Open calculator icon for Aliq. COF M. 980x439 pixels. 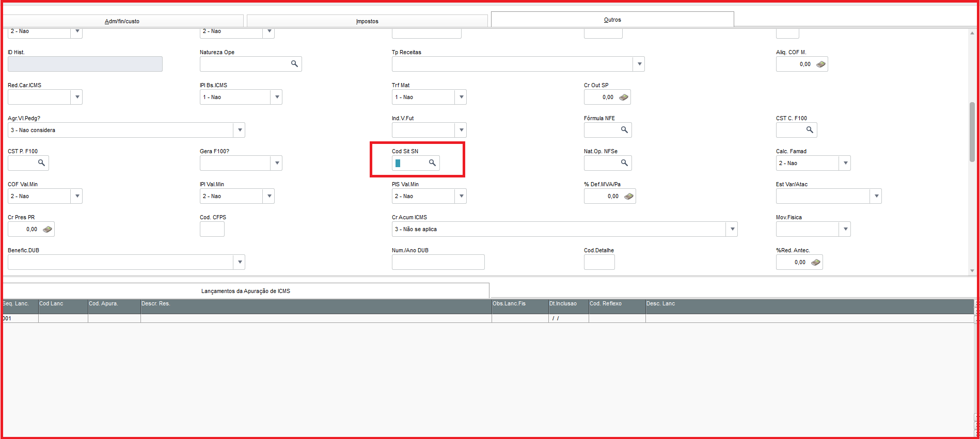point(820,64)
